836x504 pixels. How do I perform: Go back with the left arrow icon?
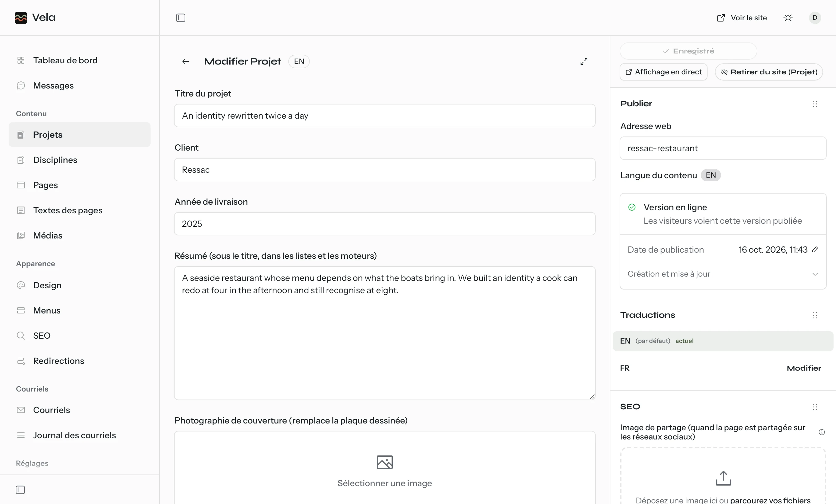pos(186,61)
